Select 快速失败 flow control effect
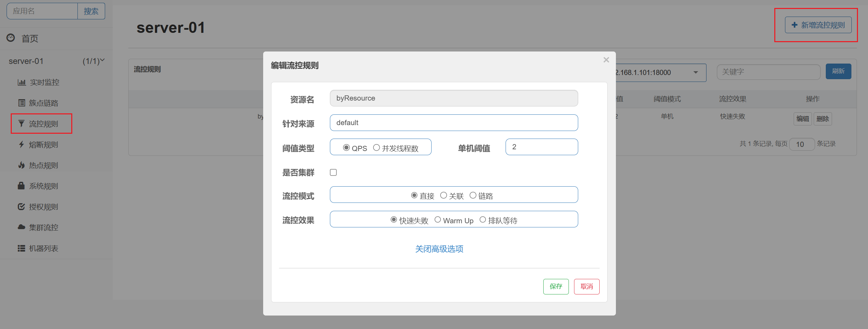Image resolution: width=868 pixels, height=329 pixels. [394, 219]
